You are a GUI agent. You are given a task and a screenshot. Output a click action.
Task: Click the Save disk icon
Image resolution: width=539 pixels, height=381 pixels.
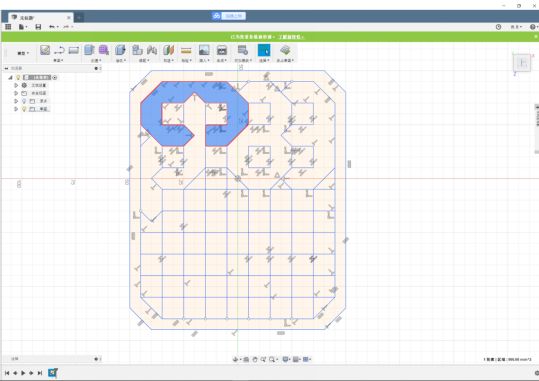(x=38, y=26)
